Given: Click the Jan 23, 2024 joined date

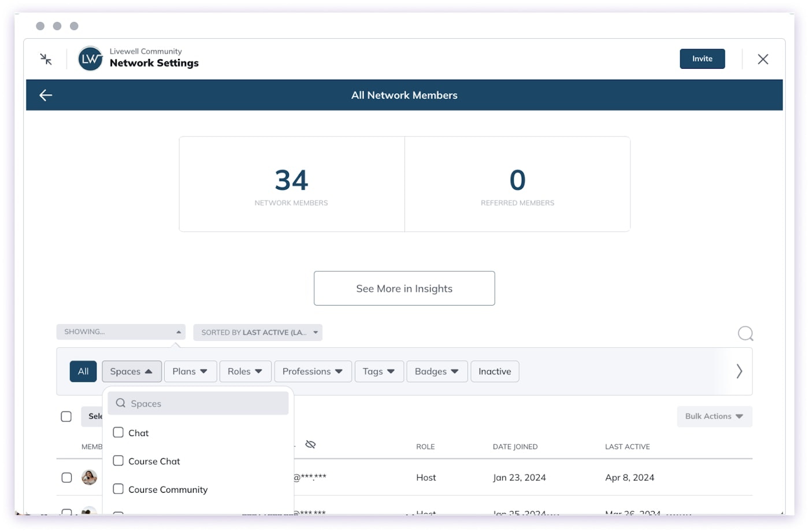Looking at the screenshot, I should [x=519, y=478].
